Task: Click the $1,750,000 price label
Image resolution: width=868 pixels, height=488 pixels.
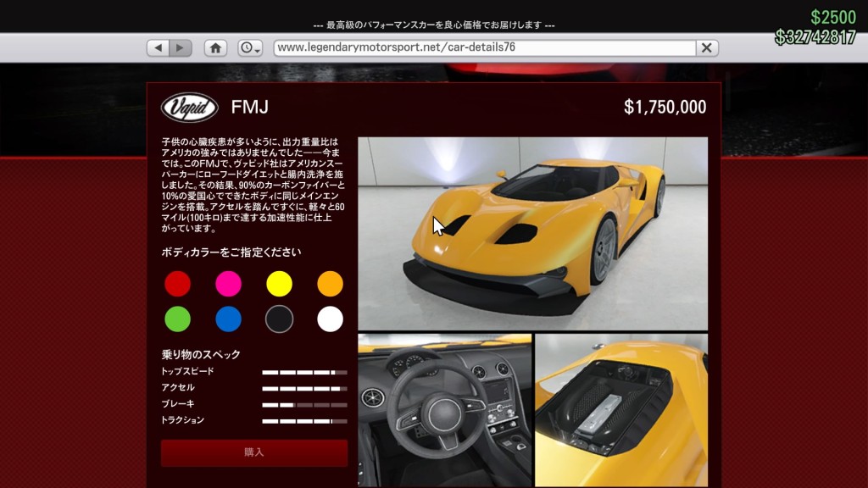Action: [665, 107]
